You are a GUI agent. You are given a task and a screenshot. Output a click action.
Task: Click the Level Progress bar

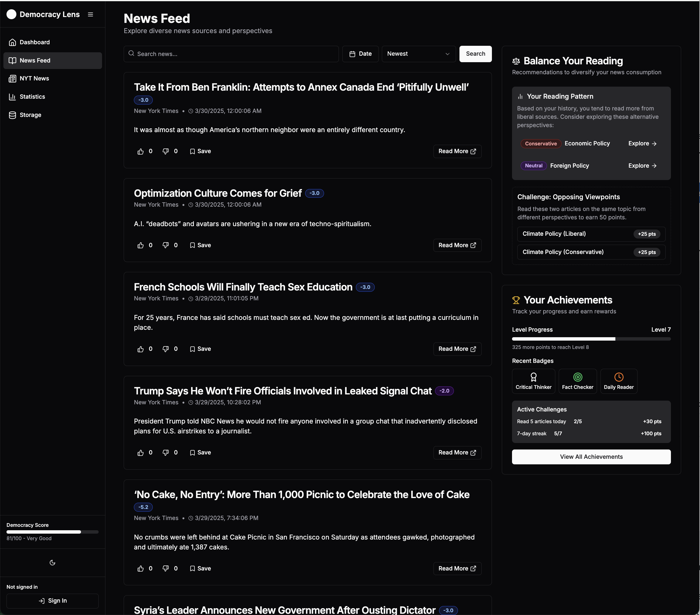tap(591, 339)
